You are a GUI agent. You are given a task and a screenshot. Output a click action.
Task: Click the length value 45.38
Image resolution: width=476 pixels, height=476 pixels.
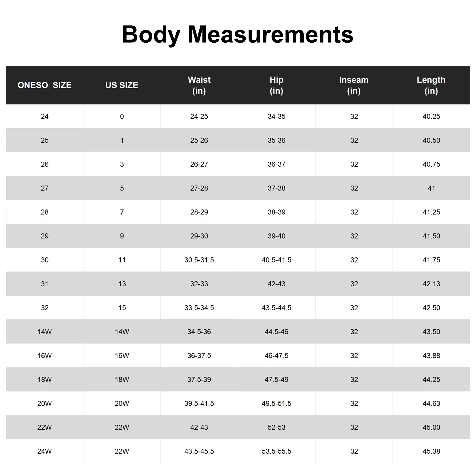pyautogui.click(x=431, y=451)
